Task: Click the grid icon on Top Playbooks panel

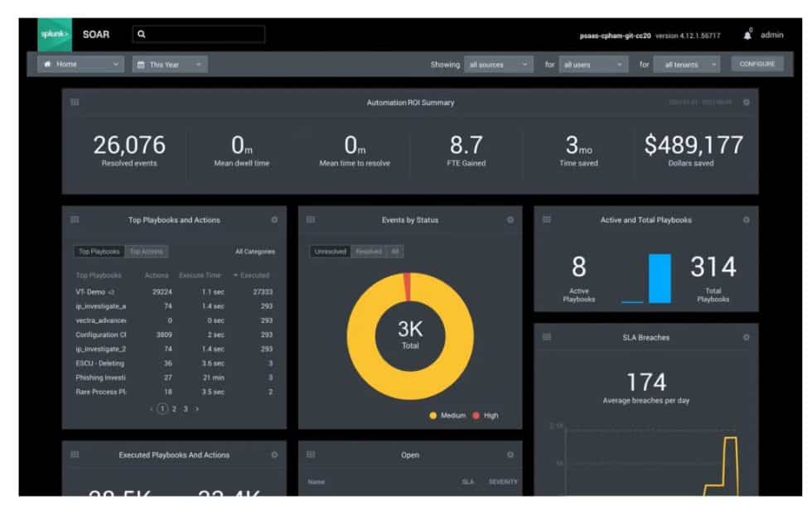Action: coord(76,220)
